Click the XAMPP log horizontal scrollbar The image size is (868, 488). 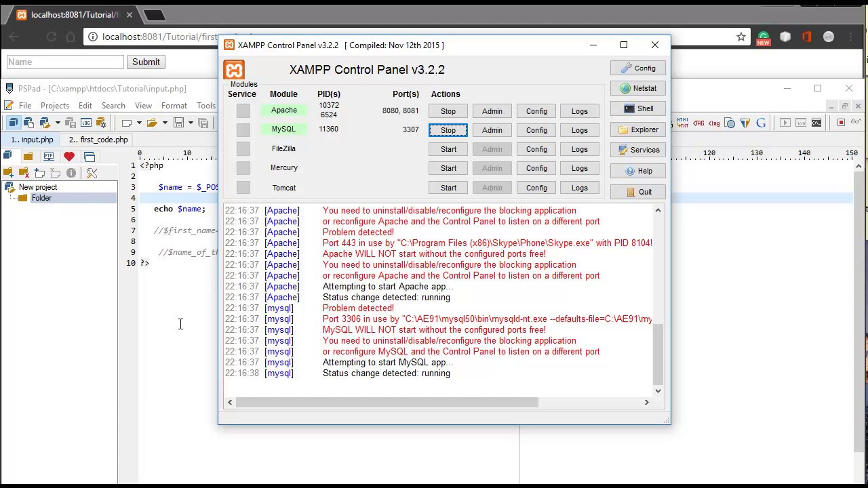tap(387, 402)
